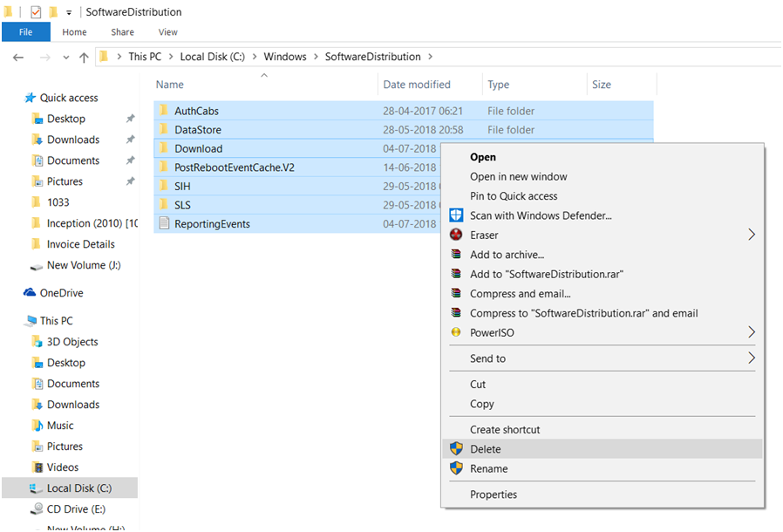Click the forward navigation arrow
This screenshot has width=783, height=532.
(x=45, y=58)
